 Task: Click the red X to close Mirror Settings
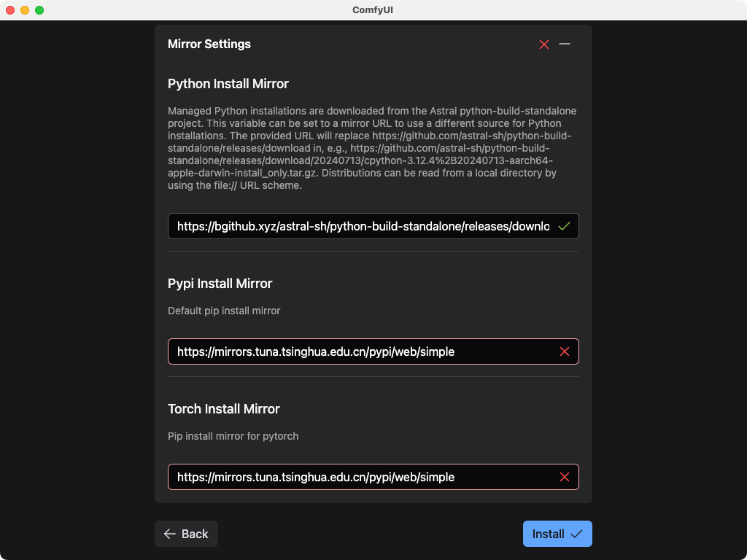coord(543,44)
